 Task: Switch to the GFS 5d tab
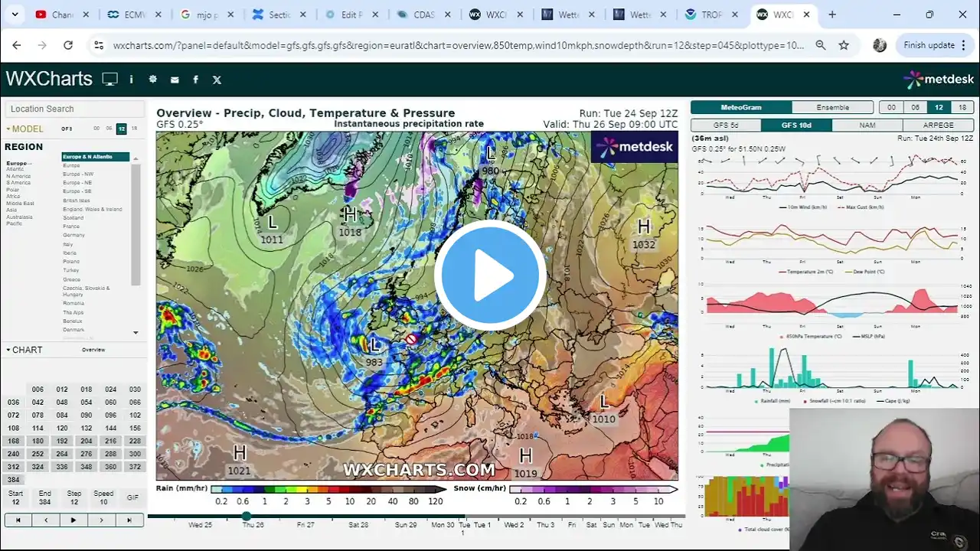click(725, 125)
